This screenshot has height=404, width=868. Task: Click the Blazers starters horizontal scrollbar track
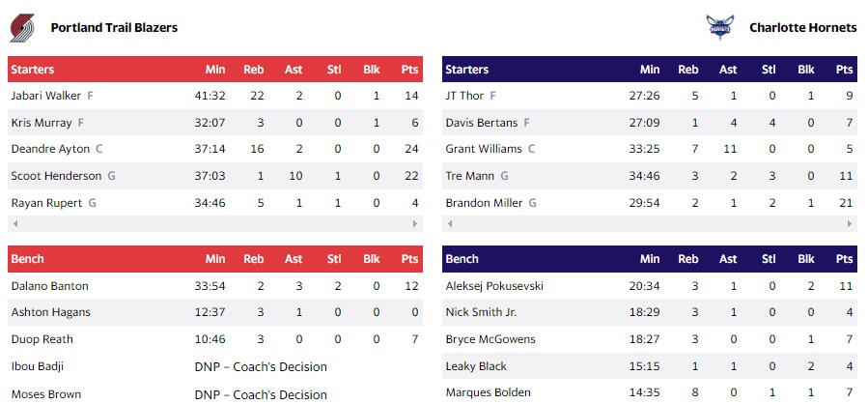coord(214,224)
